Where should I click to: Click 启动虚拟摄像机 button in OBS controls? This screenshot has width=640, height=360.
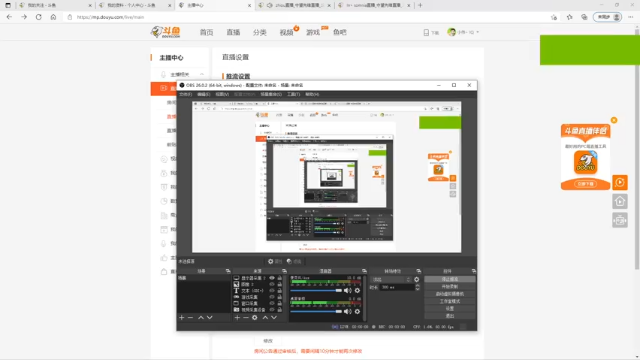[x=450, y=294]
